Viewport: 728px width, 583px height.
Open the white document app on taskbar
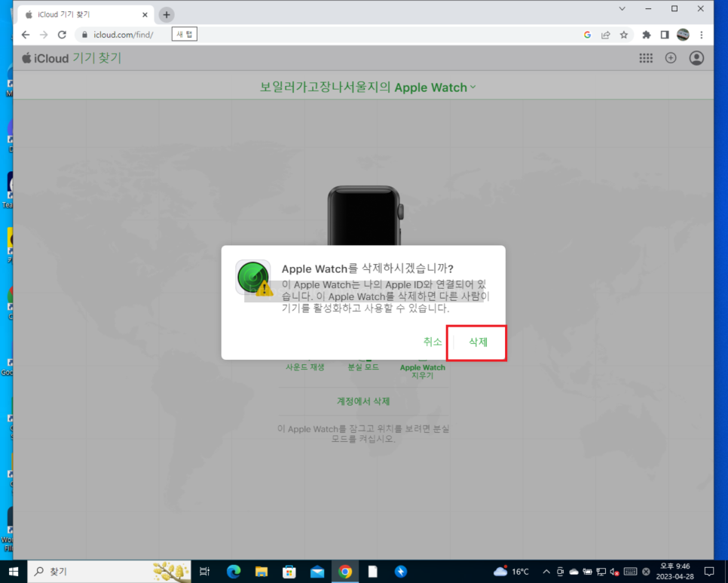[x=373, y=572]
